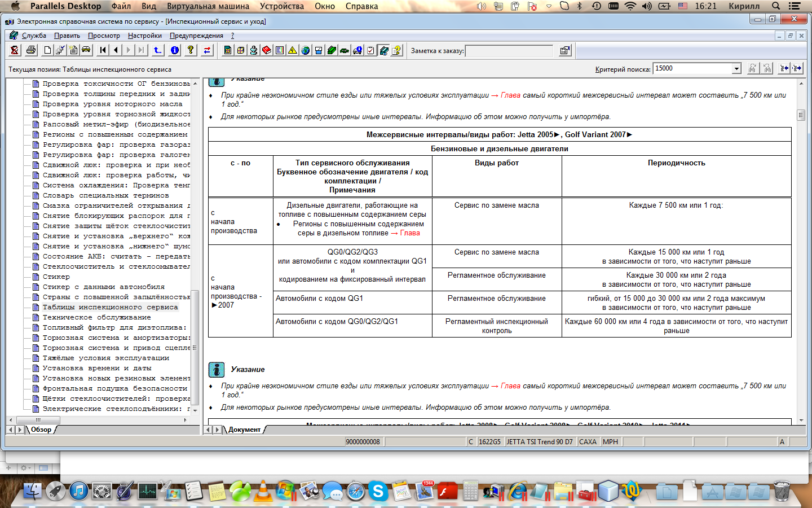Click the red book toolbar icon
Viewport: 812px width, 508px height.
pos(266,50)
